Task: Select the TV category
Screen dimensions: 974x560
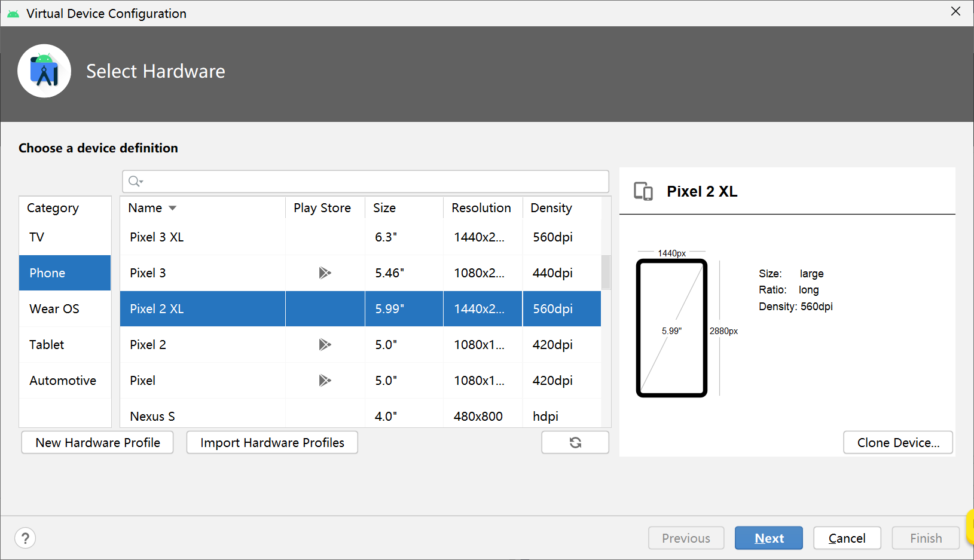Action: point(65,237)
